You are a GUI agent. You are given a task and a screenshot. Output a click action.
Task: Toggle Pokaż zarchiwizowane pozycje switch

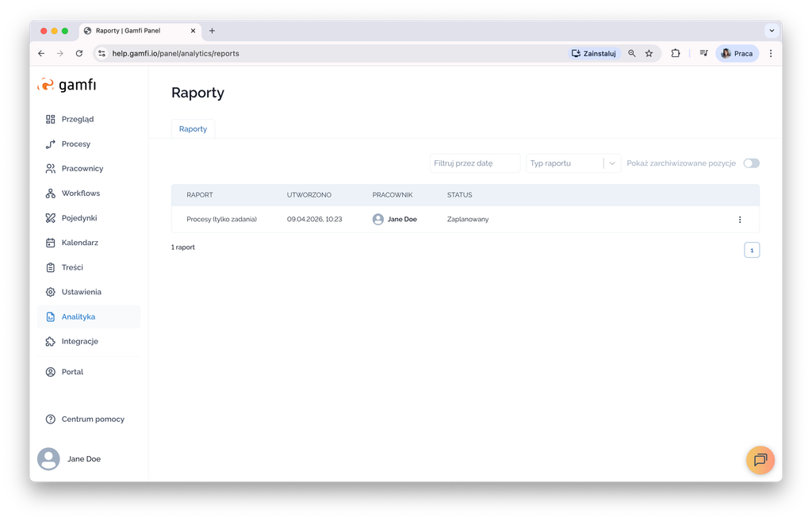(x=751, y=163)
